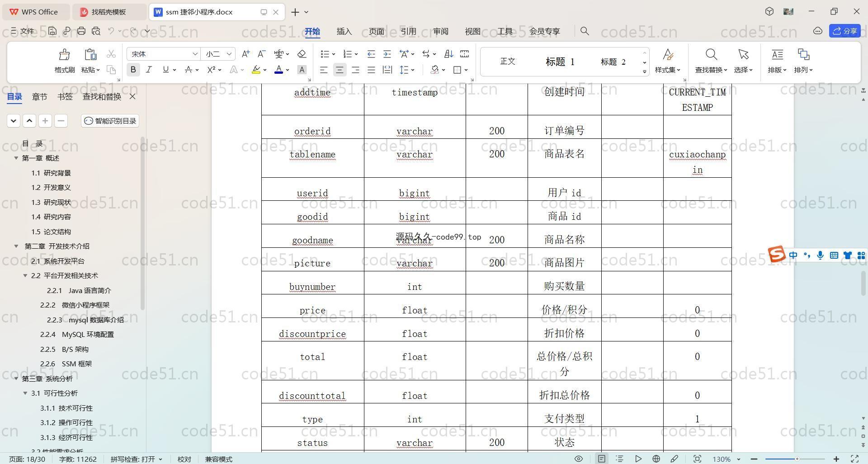This screenshot has height=464, width=868.
Task: Go to 1.3 研究现状 in outline
Action: (51, 202)
